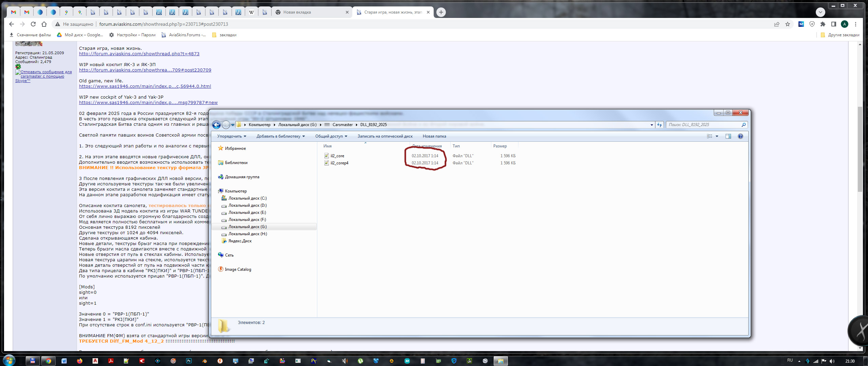Click the browser reload page icon

pos(33,24)
